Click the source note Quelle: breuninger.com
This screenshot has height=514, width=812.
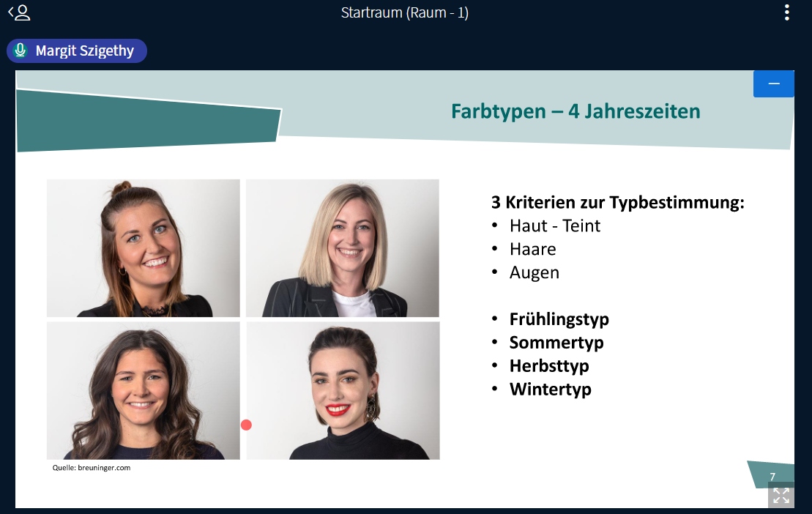point(92,467)
